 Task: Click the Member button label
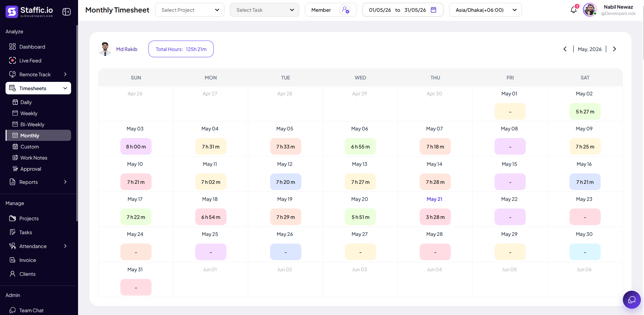click(x=321, y=10)
